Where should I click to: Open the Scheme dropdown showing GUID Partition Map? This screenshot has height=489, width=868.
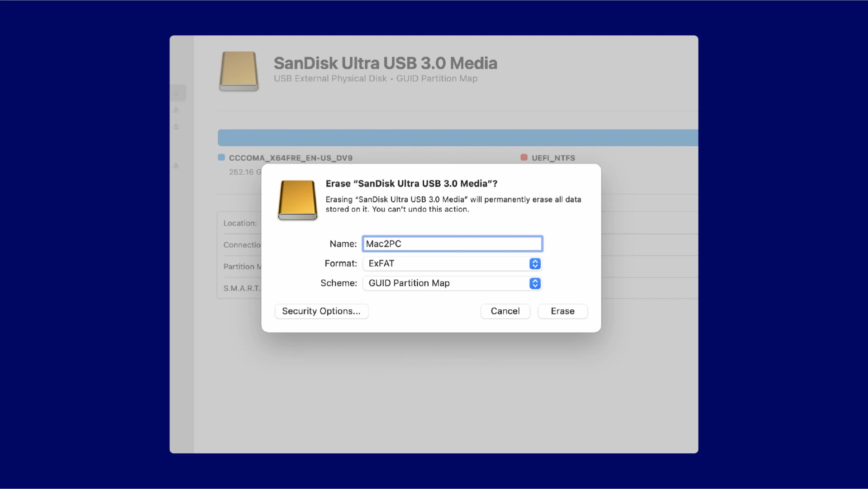(x=452, y=283)
